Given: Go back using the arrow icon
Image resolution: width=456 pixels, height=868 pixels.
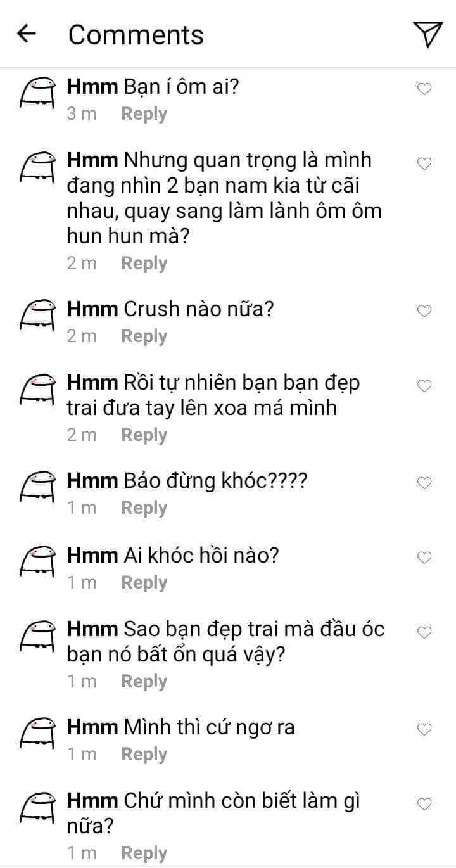Looking at the screenshot, I should (x=27, y=34).
